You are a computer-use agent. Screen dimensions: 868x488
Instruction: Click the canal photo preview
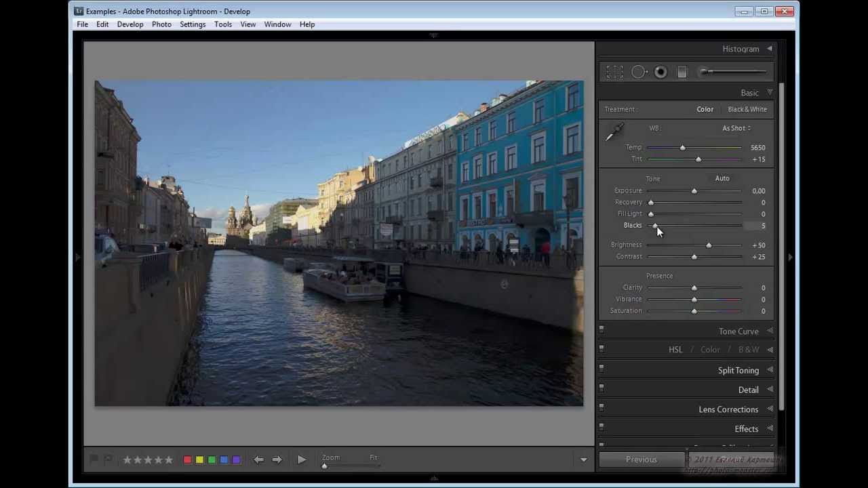point(339,243)
